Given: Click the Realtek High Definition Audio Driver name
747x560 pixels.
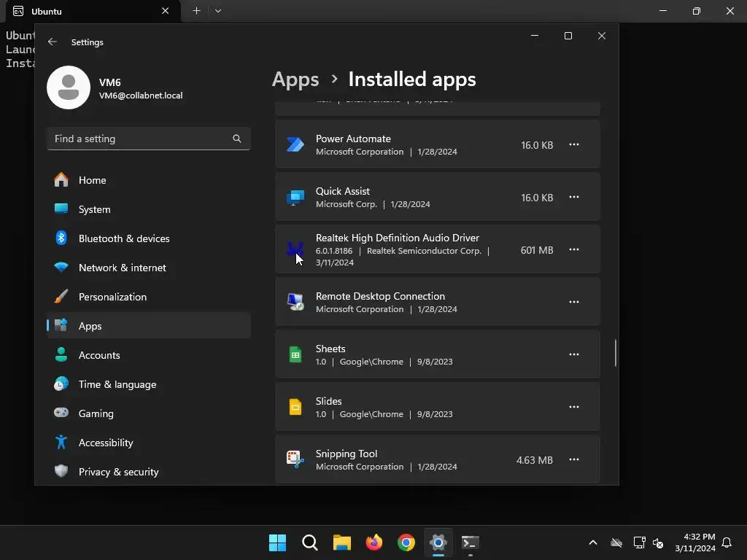Looking at the screenshot, I should [398, 238].
